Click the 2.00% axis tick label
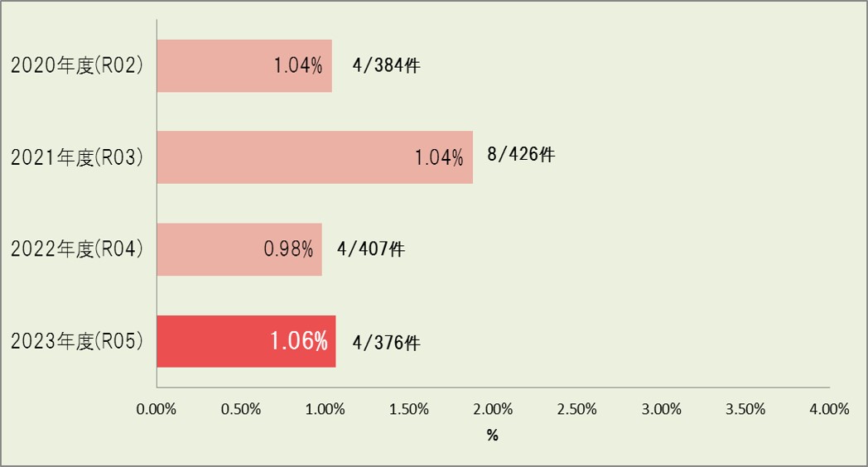868x467 pixels. point(493,409)
